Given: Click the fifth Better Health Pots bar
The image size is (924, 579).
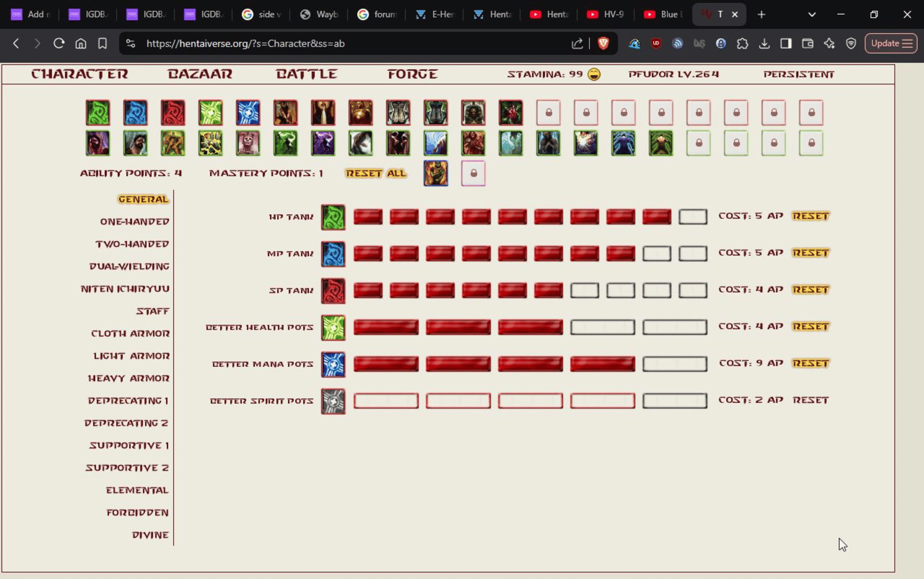Looking at the screenshot, I should tap(674, 327).
